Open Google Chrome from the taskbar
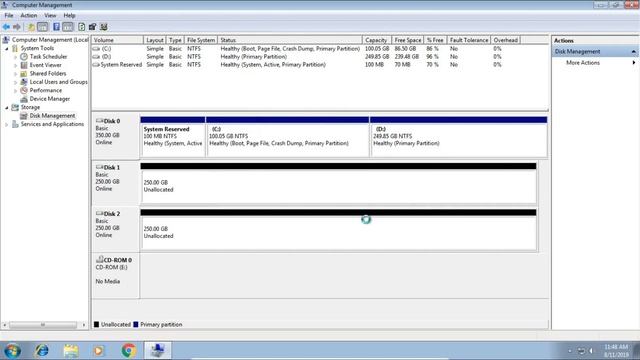This screenshot has height=360, width=640. (x=129, y=351)
